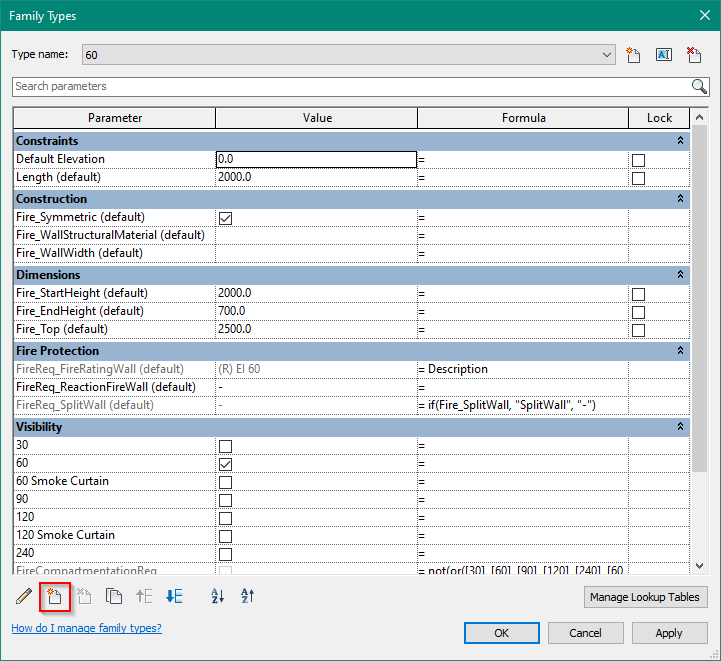The width and height of the screenshot is (721, 661).
Task: Click the scrollbar up arrow
Action: pos(699,117)
